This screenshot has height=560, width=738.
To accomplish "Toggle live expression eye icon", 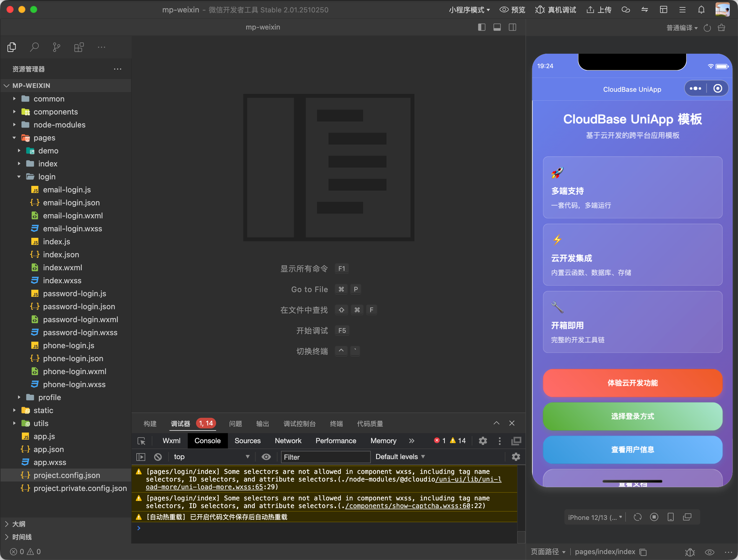I will pos(266,457).
